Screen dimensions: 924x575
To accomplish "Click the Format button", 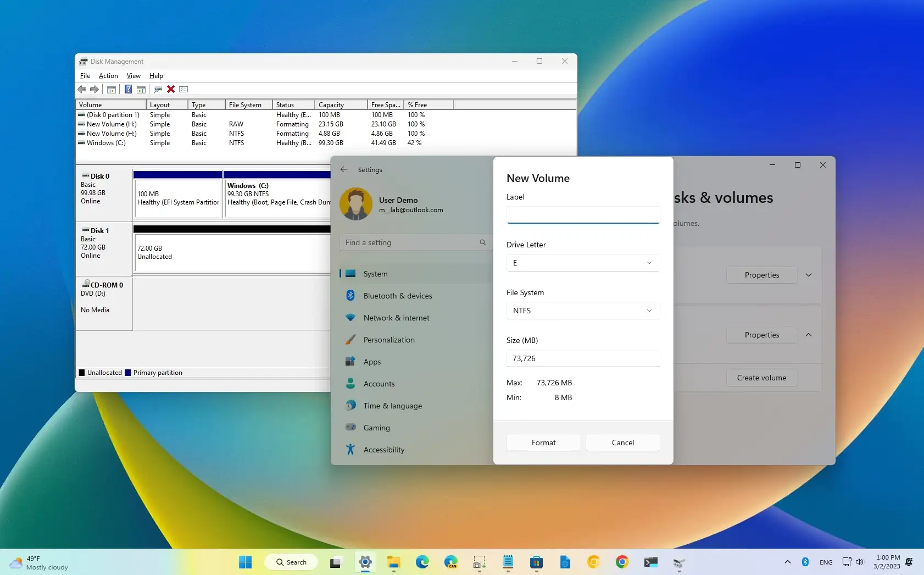I will click(x=543, y=443).
